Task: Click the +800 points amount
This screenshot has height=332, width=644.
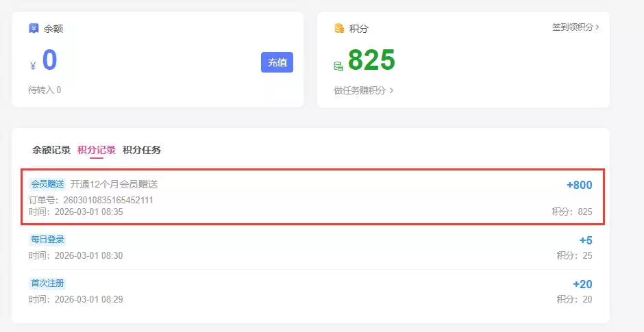Action: click(x=579, y=185)
